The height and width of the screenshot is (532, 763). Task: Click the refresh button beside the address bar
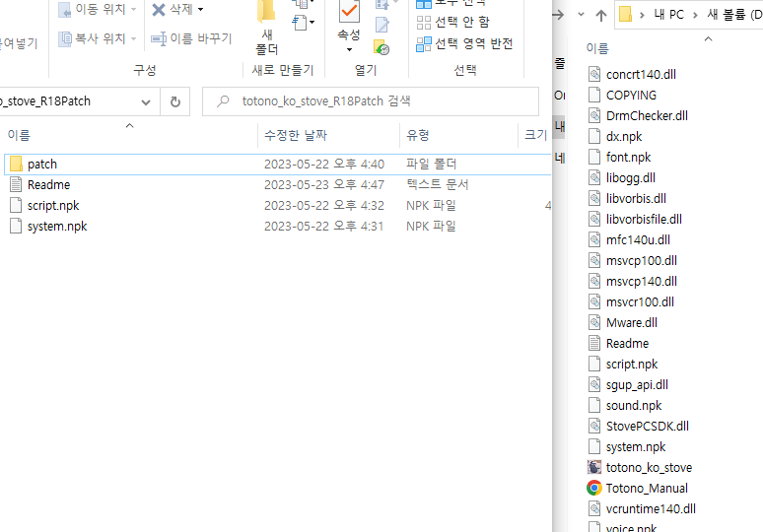[x=175, y=101]
